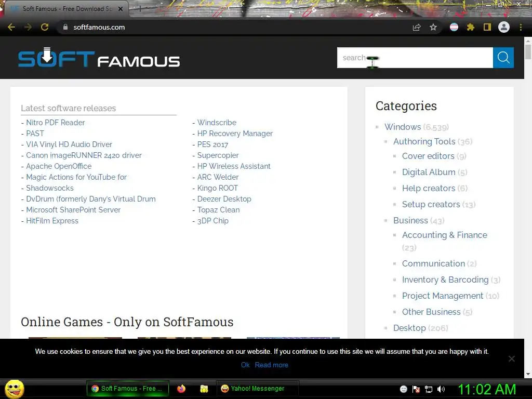532x399 pixels.
Task: Open the Kingo ROOT link
Action: click(218, 188)
